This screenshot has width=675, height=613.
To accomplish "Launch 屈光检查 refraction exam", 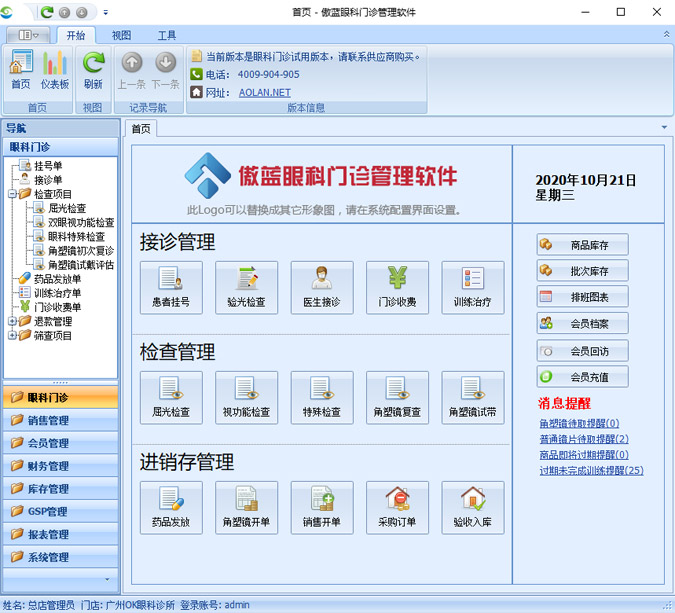I will coord(171,396).
